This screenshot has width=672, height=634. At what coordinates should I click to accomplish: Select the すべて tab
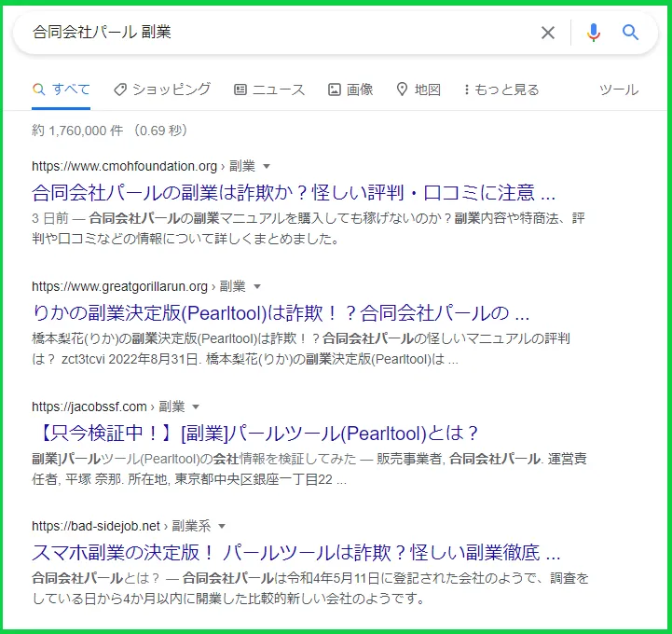pos(62,90)
